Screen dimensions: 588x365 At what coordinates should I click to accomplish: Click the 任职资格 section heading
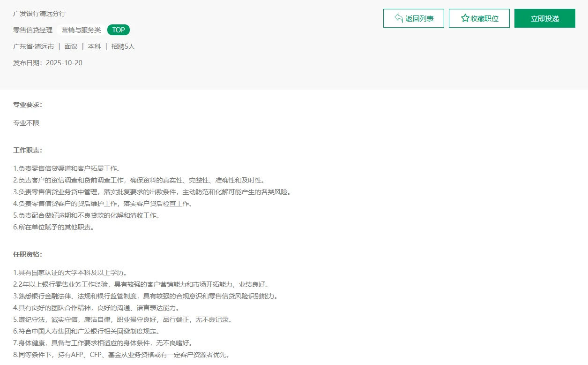click(x=28, y=254)
